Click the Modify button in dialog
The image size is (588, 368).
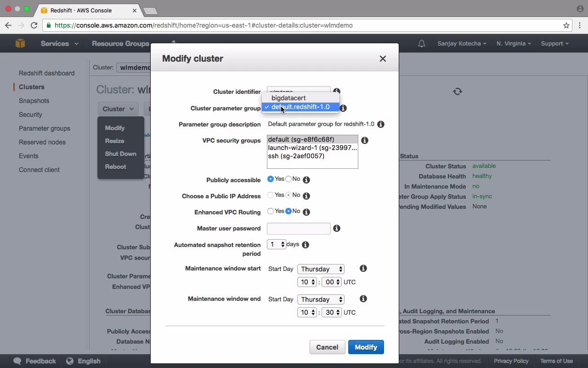(366, 347)
